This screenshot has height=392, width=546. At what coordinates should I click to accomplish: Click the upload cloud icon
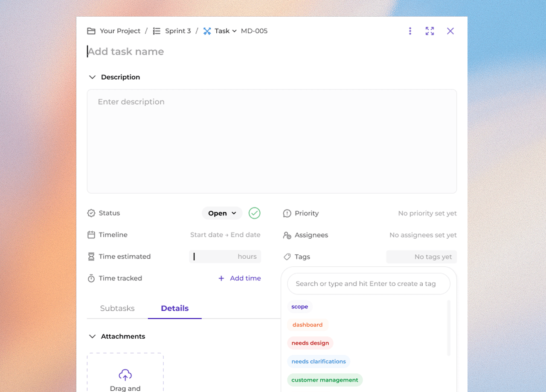tap(125, 375)
